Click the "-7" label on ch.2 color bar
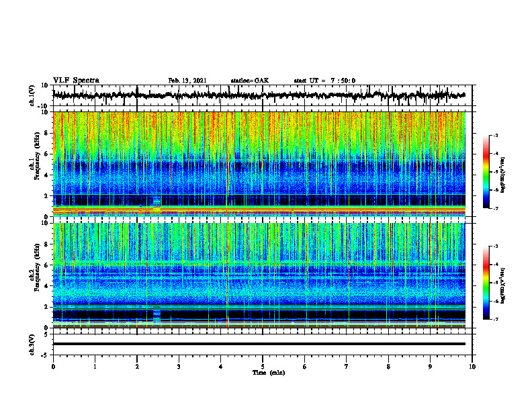The height and width of the screenshot is (411, 532). click(x=495, y=319)
